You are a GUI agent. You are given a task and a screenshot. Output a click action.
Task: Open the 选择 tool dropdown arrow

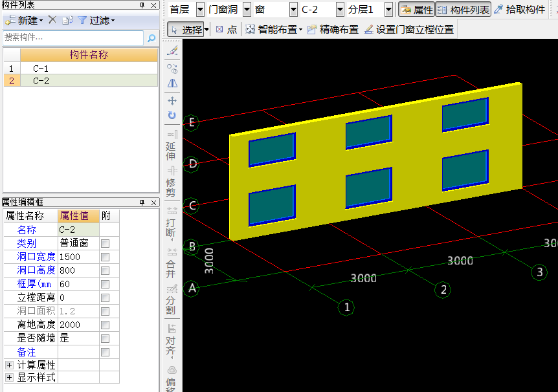tap(206, 30)
